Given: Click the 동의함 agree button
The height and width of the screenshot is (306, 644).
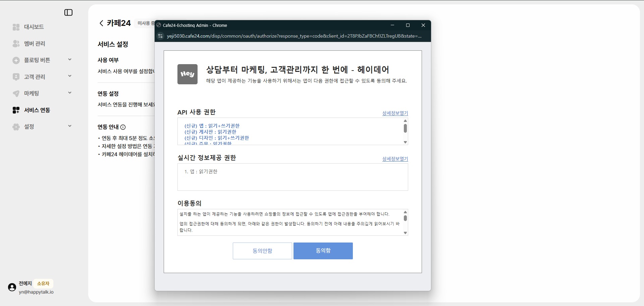Looking at the screenshot, I should [323, 251].
